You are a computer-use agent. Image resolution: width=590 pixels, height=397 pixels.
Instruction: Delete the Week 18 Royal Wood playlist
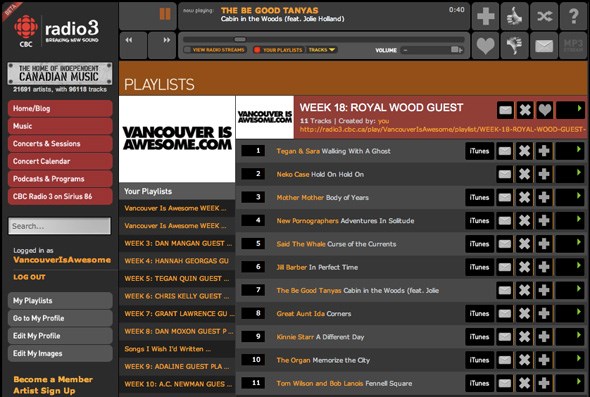point(525,110)
